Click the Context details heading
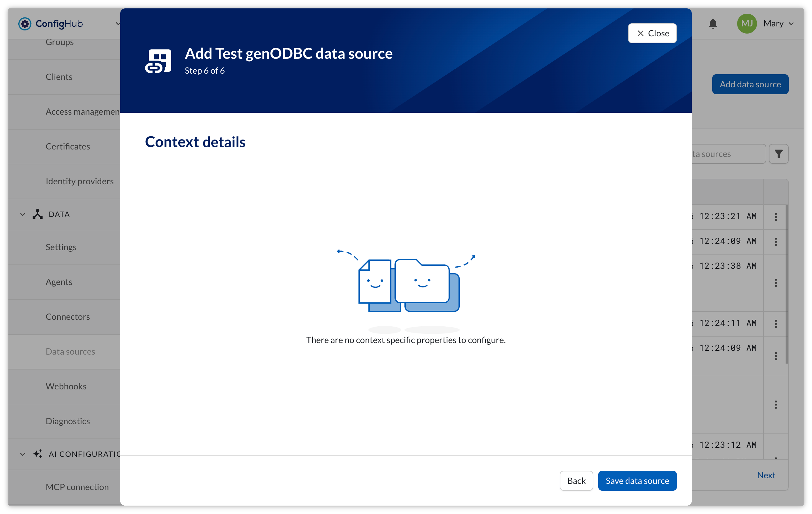This screenshot has width=812, height=514. point(195,142)
